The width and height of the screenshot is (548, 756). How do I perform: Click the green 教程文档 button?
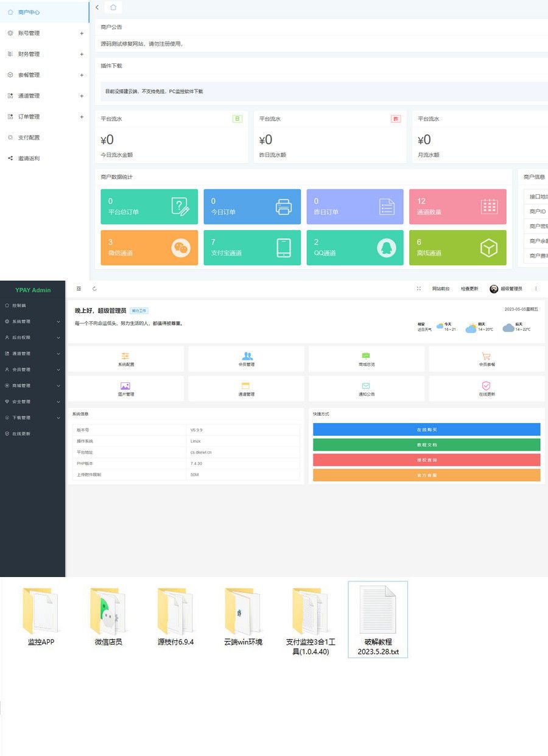click(x=426, y=445)
